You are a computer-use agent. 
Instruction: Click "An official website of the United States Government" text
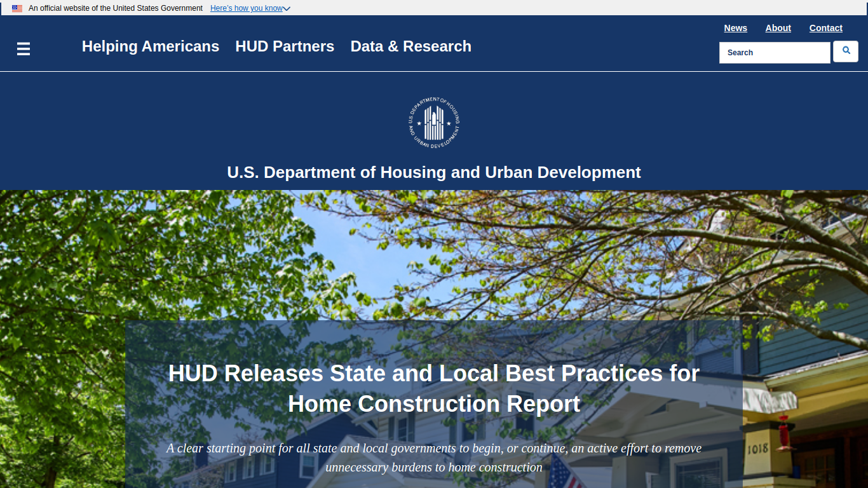point(116,8)
